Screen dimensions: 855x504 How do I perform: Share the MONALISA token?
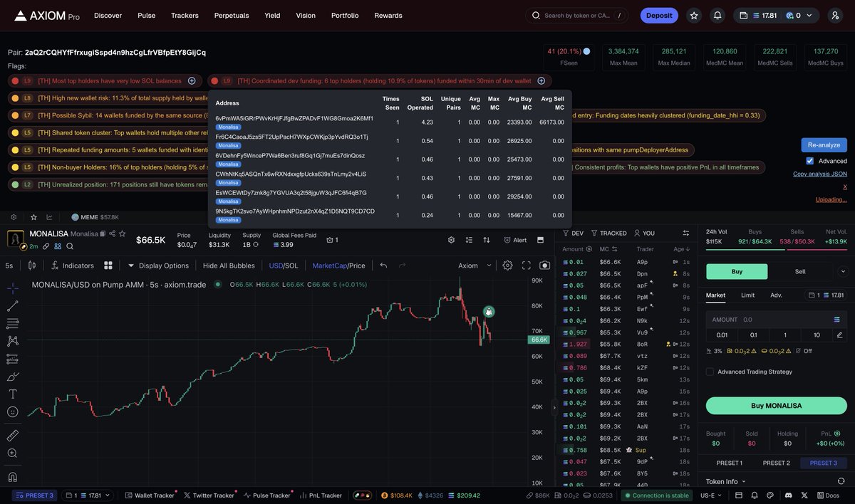[x=113, y=233]
